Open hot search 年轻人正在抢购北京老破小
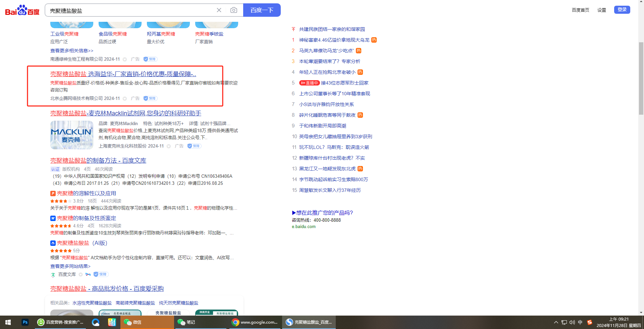Screen dimensions: 644x329 (x=327, y=72)
